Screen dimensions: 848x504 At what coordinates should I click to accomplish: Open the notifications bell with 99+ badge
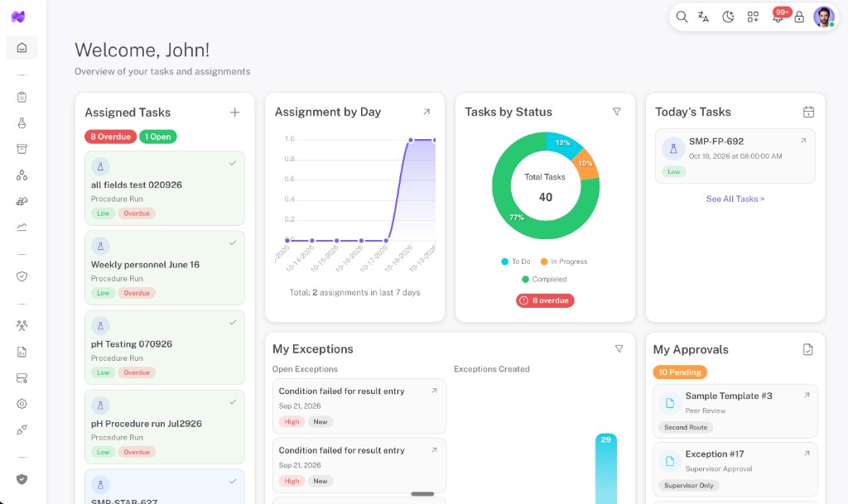(x=778, y=17)
